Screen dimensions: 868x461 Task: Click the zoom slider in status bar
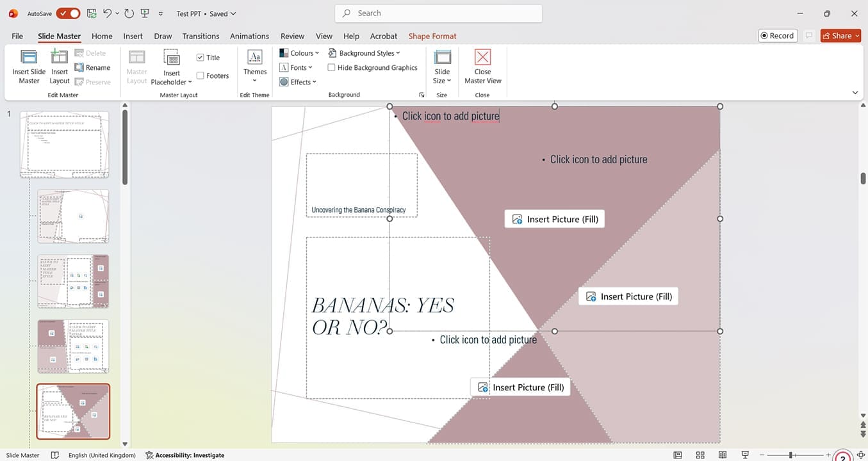(x=792, y=455)
